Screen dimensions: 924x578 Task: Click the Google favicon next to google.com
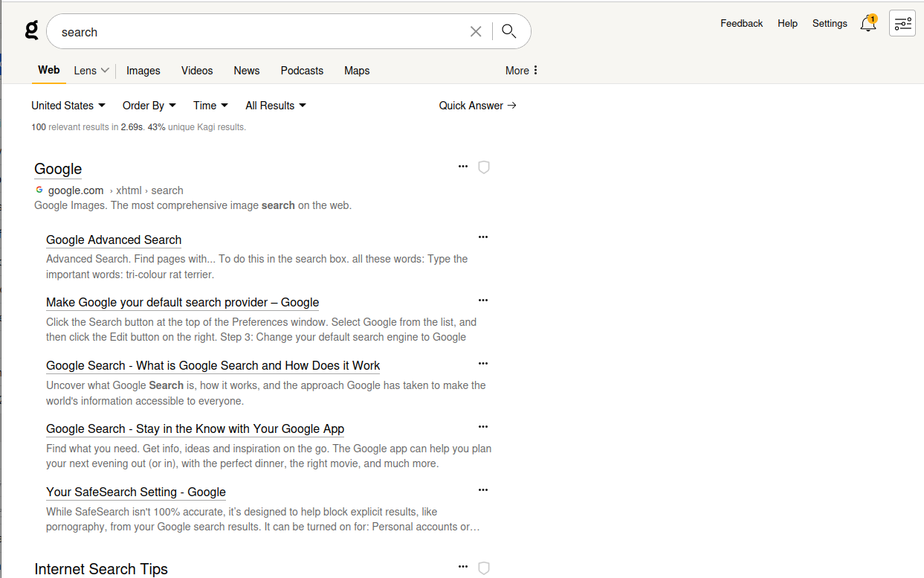(39, 190)
